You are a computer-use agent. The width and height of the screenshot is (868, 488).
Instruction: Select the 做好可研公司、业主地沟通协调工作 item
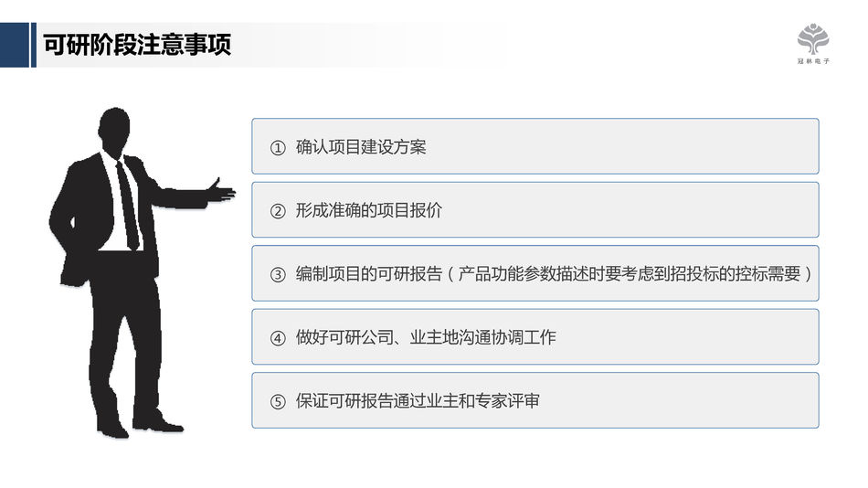tap(426, 337)
